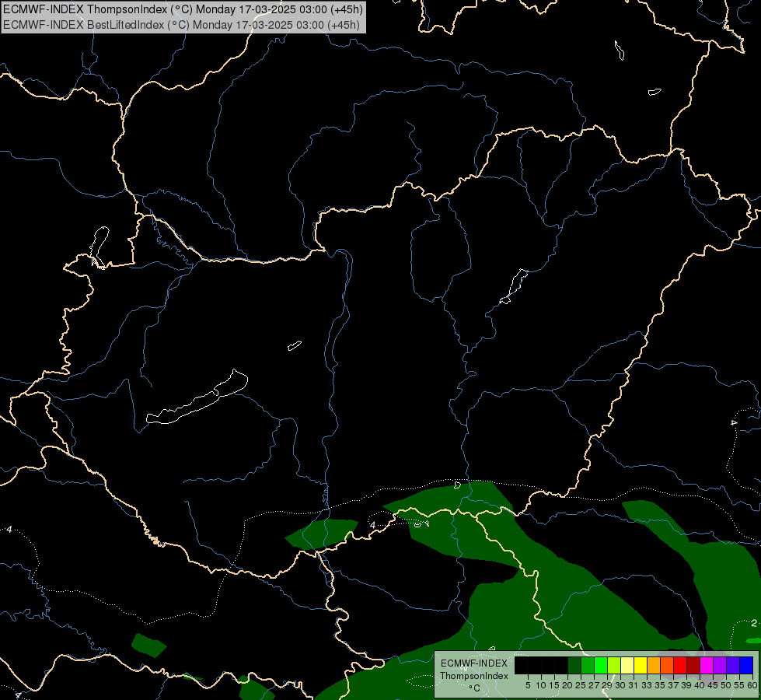Click the legend scale value 5
This screenshot has height=700, width=761.
(528, 685)
